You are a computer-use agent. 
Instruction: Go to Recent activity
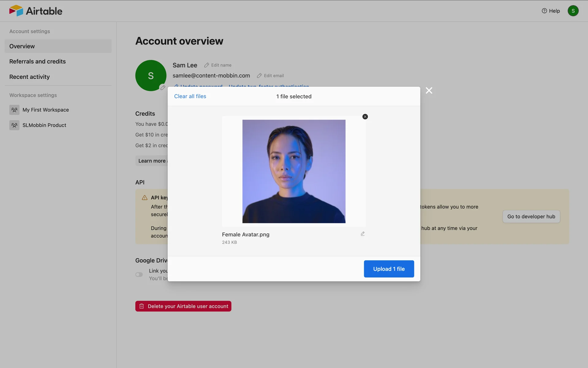[x=29, y=77]
